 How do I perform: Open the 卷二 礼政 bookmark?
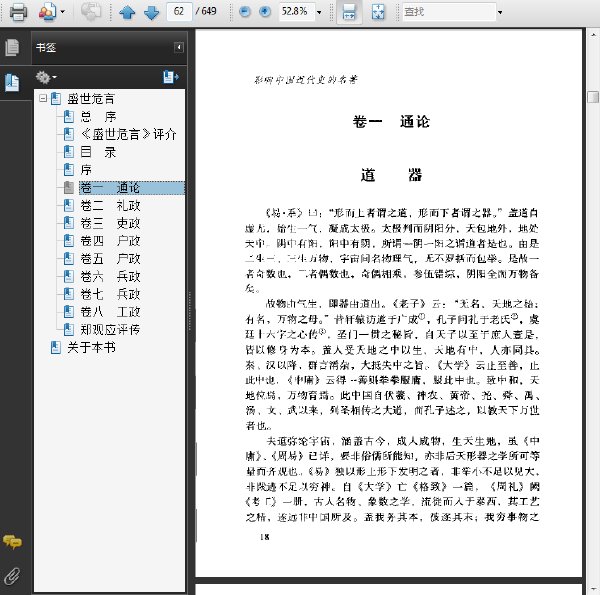[x=110, y=205]
